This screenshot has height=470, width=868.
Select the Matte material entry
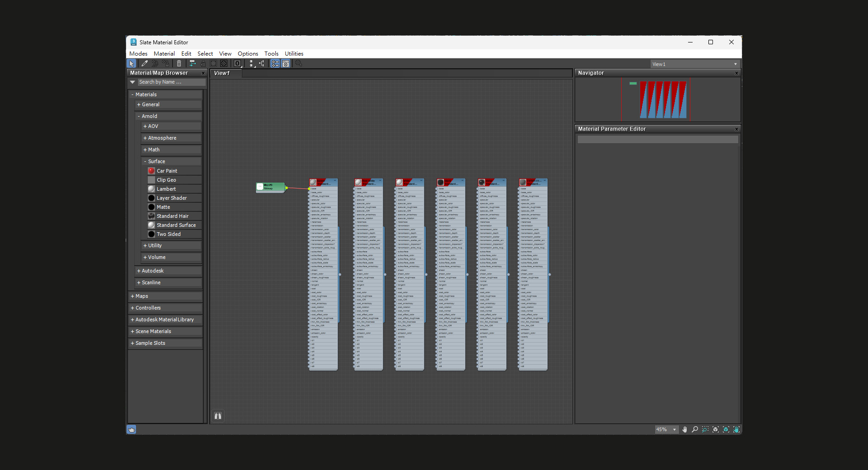click(174, 207)
